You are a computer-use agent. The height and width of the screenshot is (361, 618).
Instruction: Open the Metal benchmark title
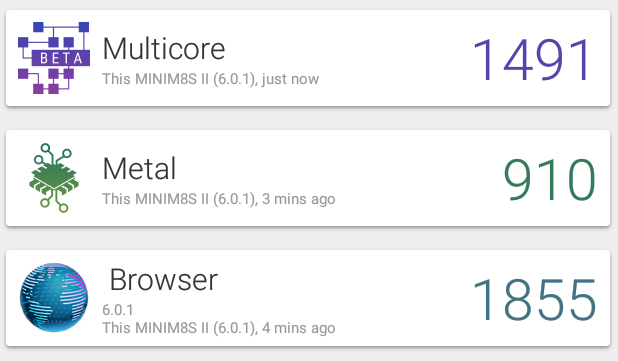click(139, 169)
